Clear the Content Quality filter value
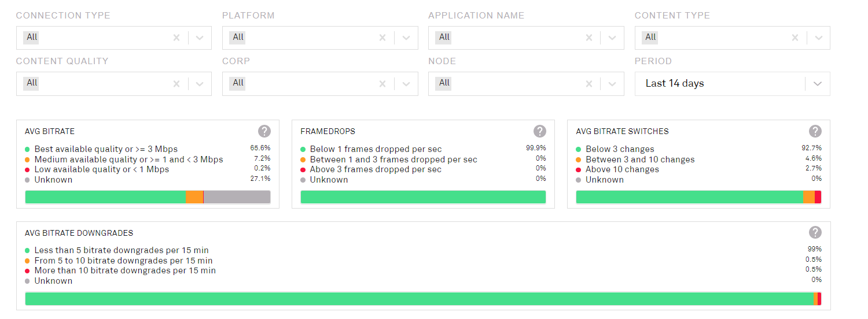Viewport: 868px width, 319px height. tap(176, 84)
